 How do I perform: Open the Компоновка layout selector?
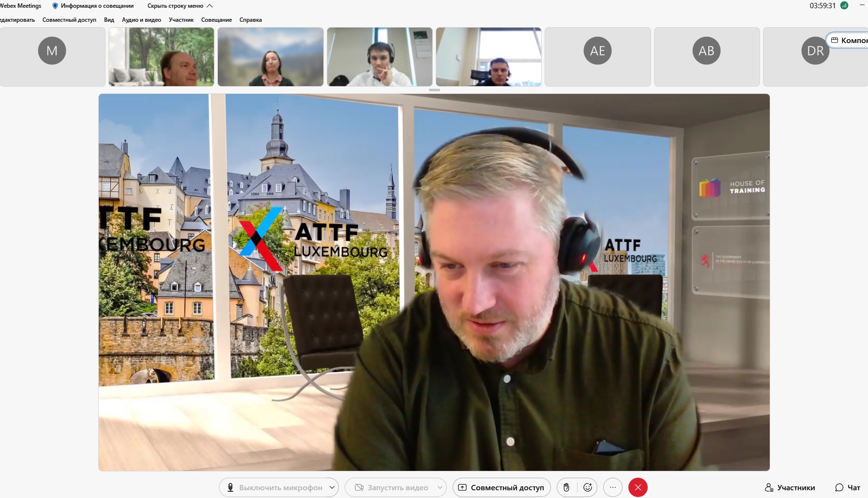point(850,40)
